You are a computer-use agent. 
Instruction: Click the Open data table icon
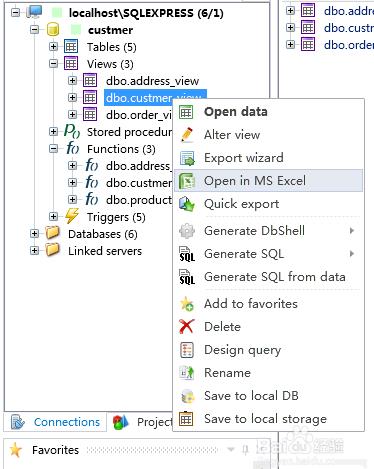click(x=186, y=112)
